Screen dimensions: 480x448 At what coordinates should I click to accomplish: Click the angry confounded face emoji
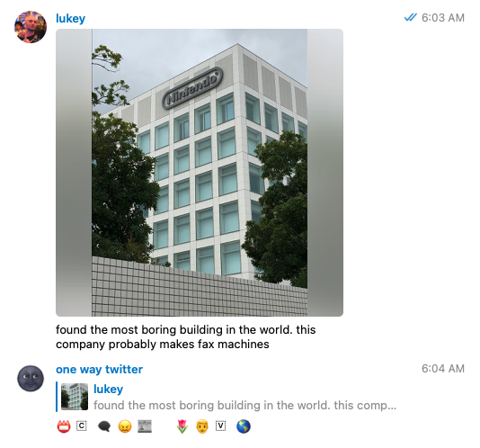(x=125, y=426)
